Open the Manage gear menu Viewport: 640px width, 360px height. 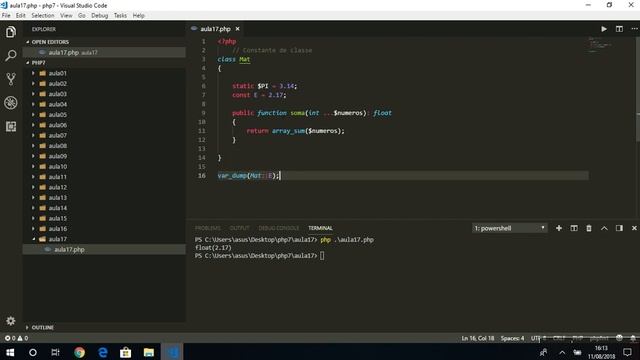click(x=11, y=321)
